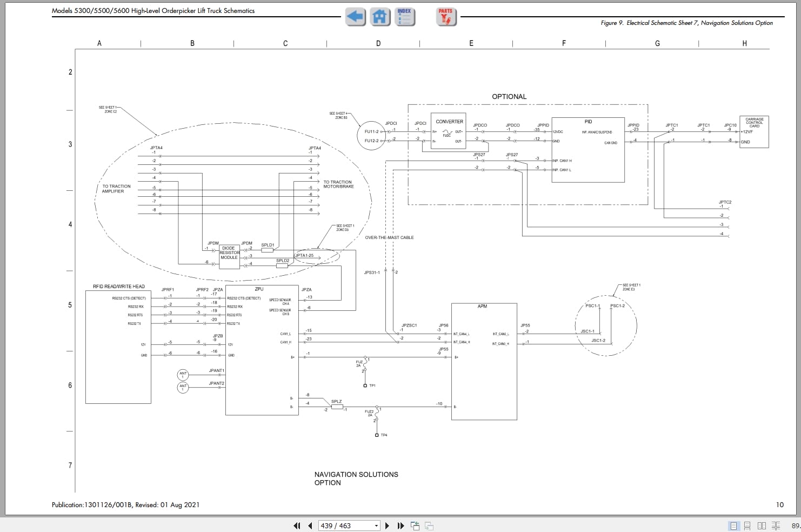
Task: Click the PSC1-1 label
Action: tap(592, 305)
